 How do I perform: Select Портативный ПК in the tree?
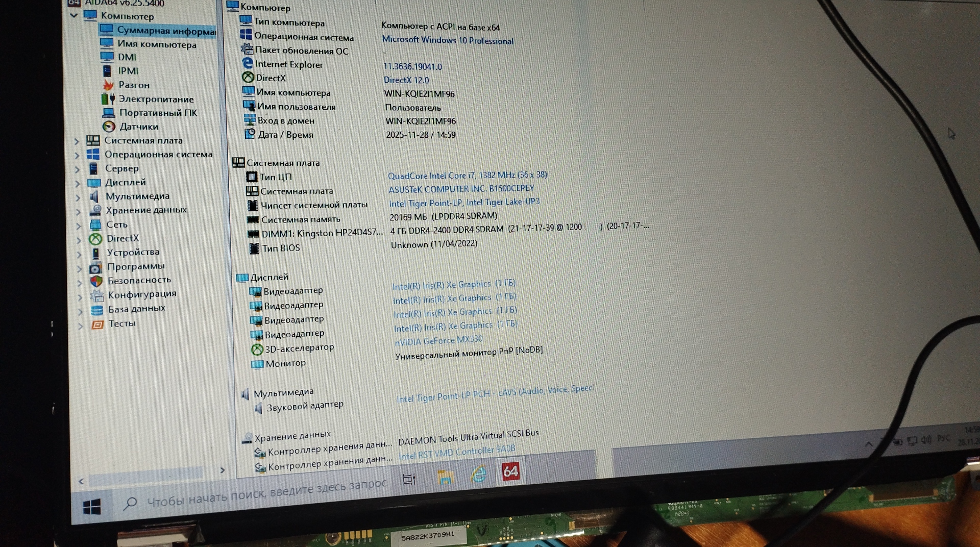[x=158, y=113]
